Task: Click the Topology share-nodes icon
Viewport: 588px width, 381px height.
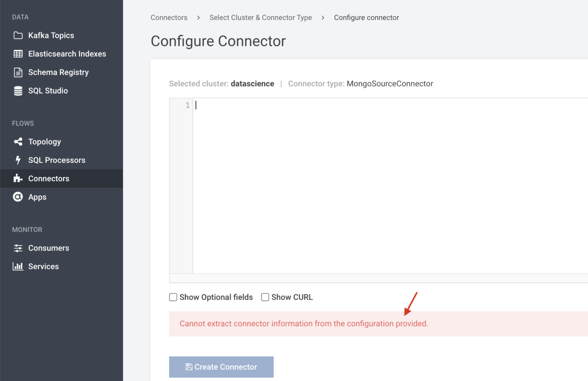Action: click(18, 142)
